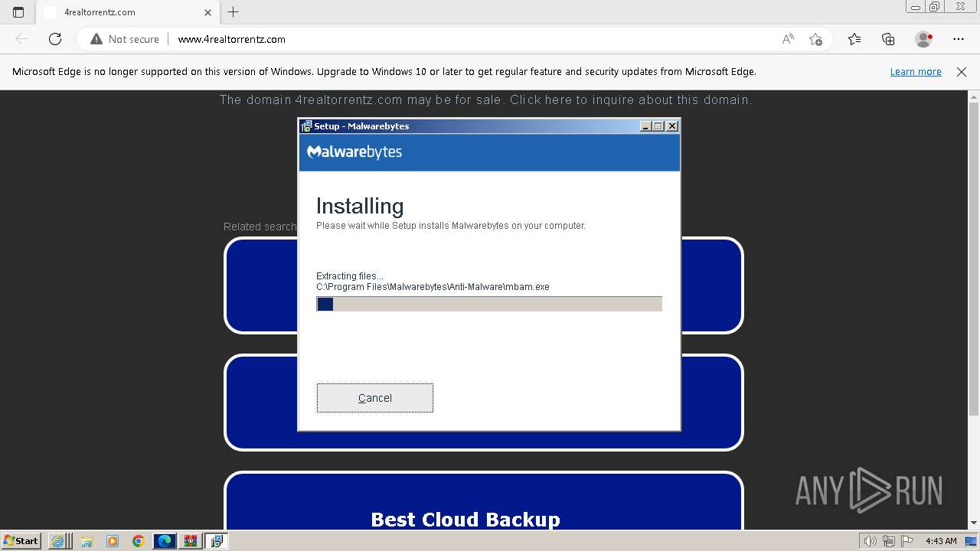
Task: Open the volume control in tray
Action: click(x=871, y=541)
